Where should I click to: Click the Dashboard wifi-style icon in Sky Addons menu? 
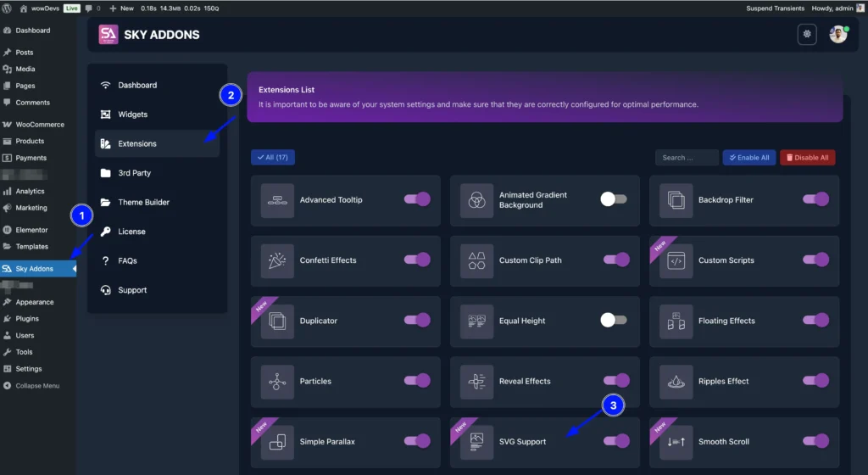(106, 86)
